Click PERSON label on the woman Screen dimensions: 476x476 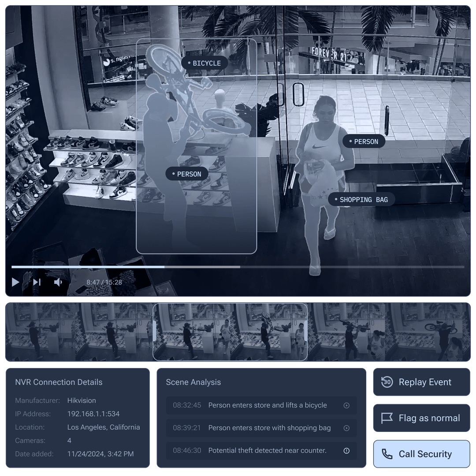(x=364, y=141)
